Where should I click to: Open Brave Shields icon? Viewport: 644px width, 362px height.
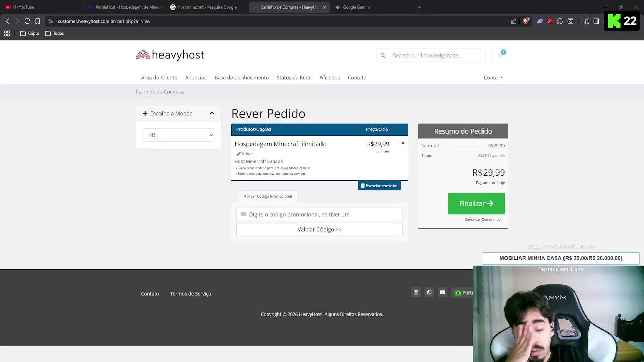(526, 21)
